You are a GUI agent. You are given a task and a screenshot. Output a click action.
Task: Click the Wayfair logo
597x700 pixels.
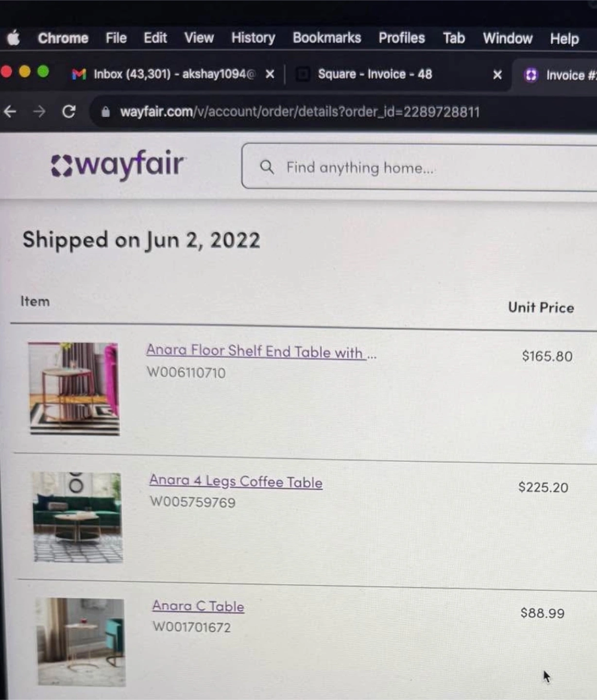click(118, 164)
